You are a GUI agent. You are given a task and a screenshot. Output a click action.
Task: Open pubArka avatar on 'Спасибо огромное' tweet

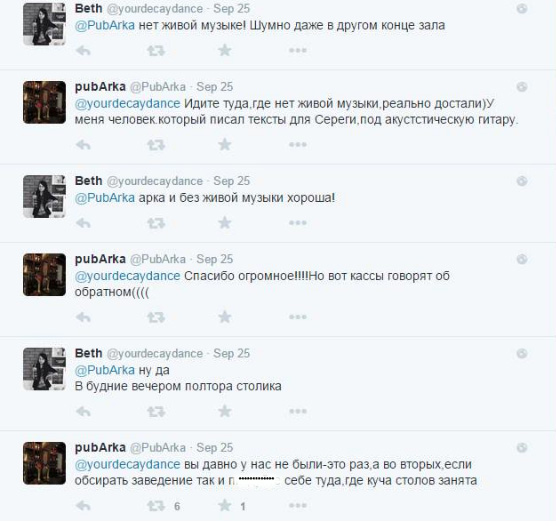point(44,275)
